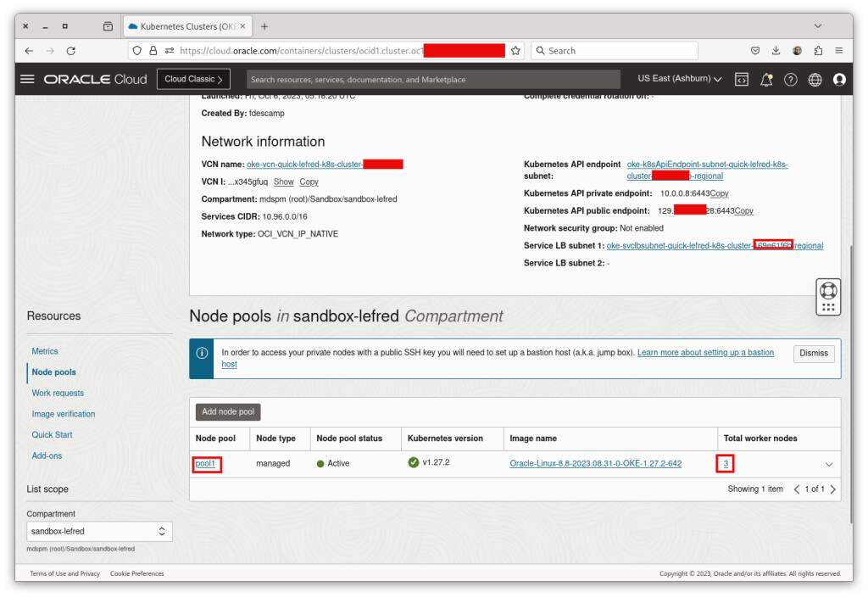Open Terms of Use and Privacy link
The height and width of the screenshot is (598, 868).
point(64,573)
